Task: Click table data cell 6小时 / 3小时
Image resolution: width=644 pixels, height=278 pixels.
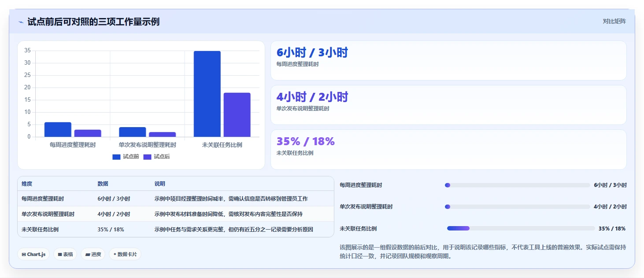Action: (x=114, y=199)
